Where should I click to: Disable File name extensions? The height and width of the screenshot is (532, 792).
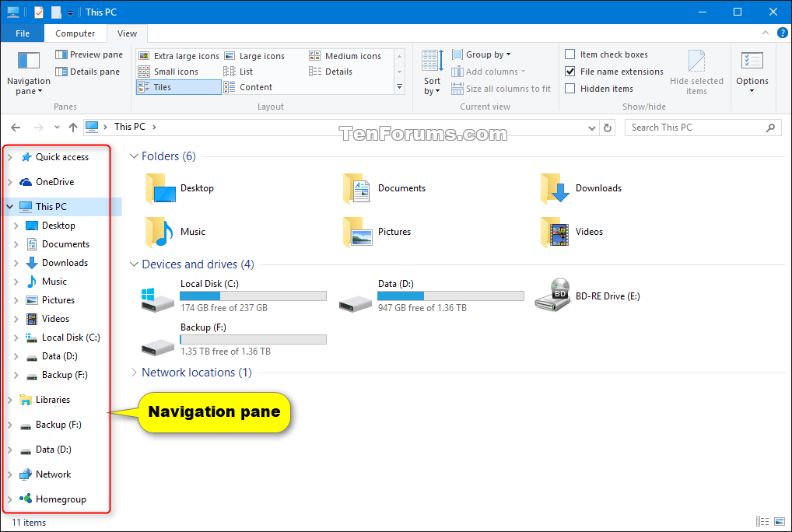click(x=571, y=71)
